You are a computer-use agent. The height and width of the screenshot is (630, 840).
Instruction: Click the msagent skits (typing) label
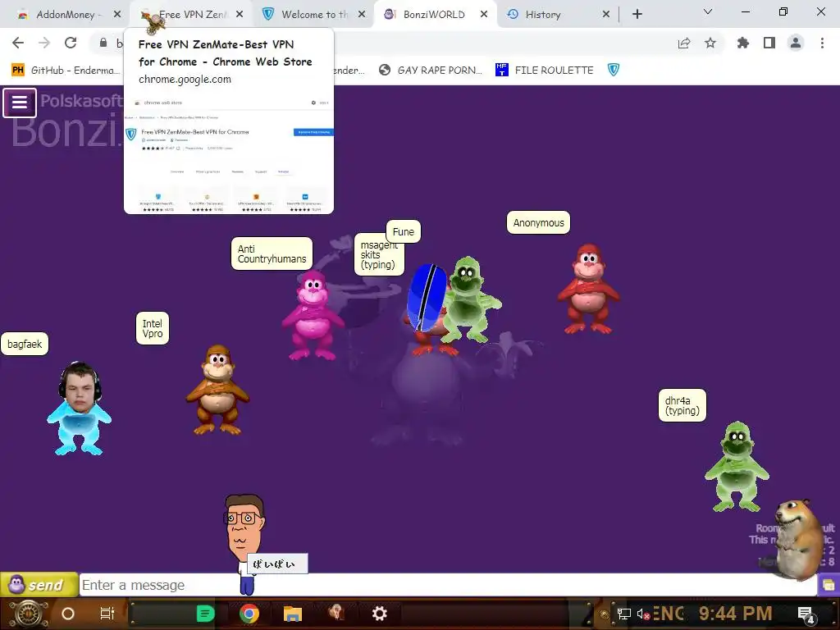(377, 257)
